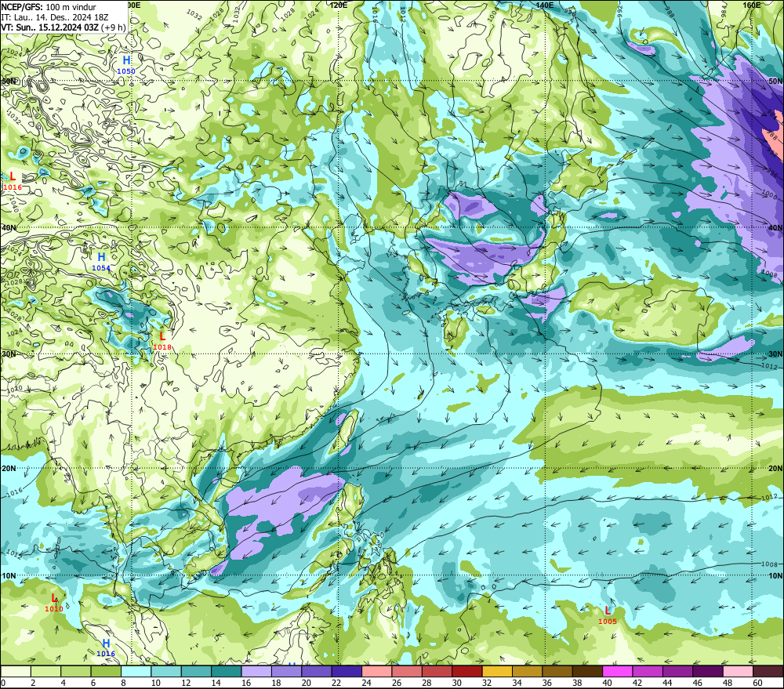Select the light cyan 8–10 legend swatch
The height and width of the screenshot is (689, 784).
tap(136, 671)
